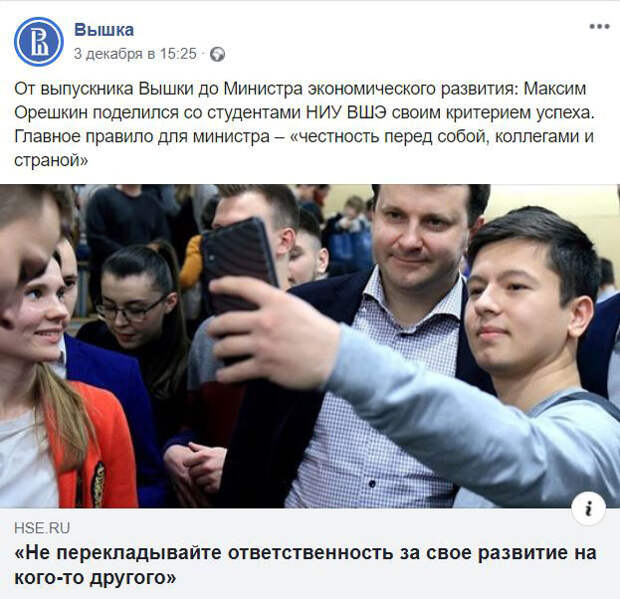Click the HSE.RU source domain label
This screenshot has height=599, width=620.
pyautogui.click(x=42, y=528)
